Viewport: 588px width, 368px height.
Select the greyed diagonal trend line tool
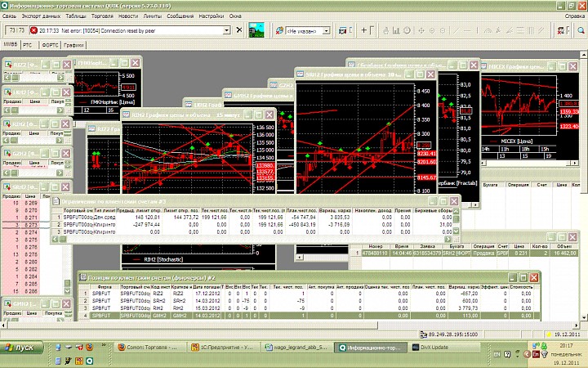click(x=456, y=31)
